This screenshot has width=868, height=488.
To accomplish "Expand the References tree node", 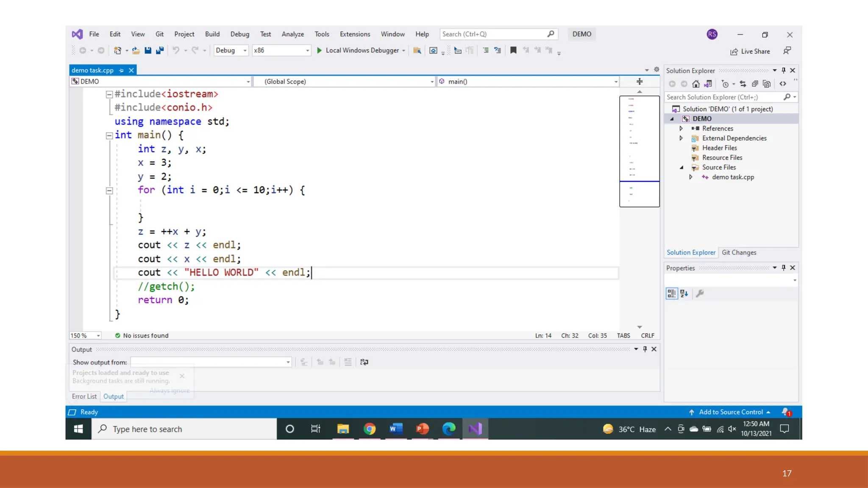I will [x=681, y=128].
